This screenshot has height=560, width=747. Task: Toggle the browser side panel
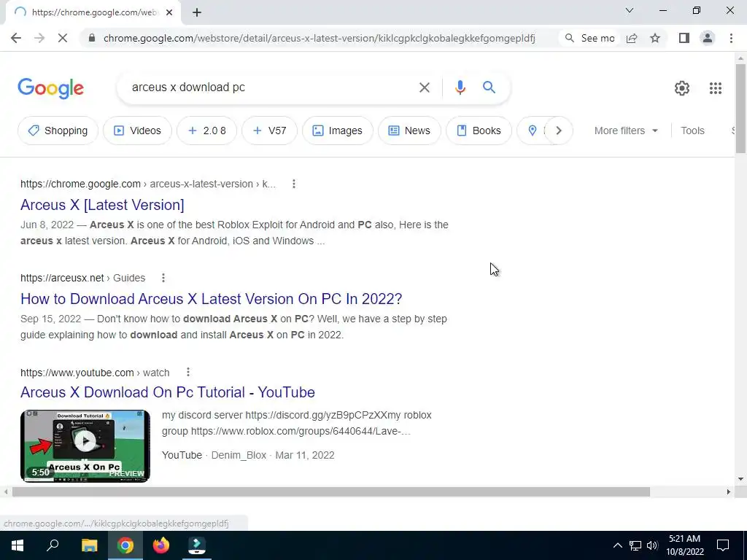(684, 38)
